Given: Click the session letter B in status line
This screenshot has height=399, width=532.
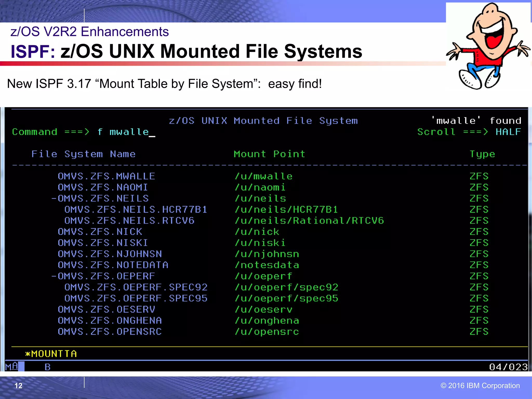Looking at the screenshot, I should [48, 367].
